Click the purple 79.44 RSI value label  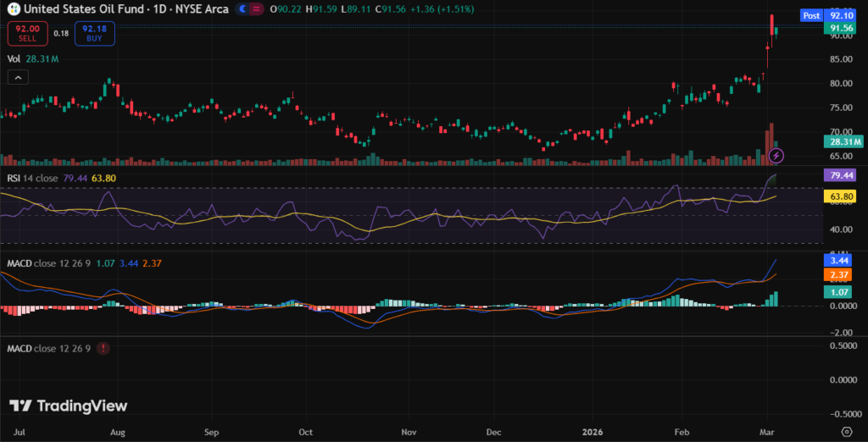(841, 176)
